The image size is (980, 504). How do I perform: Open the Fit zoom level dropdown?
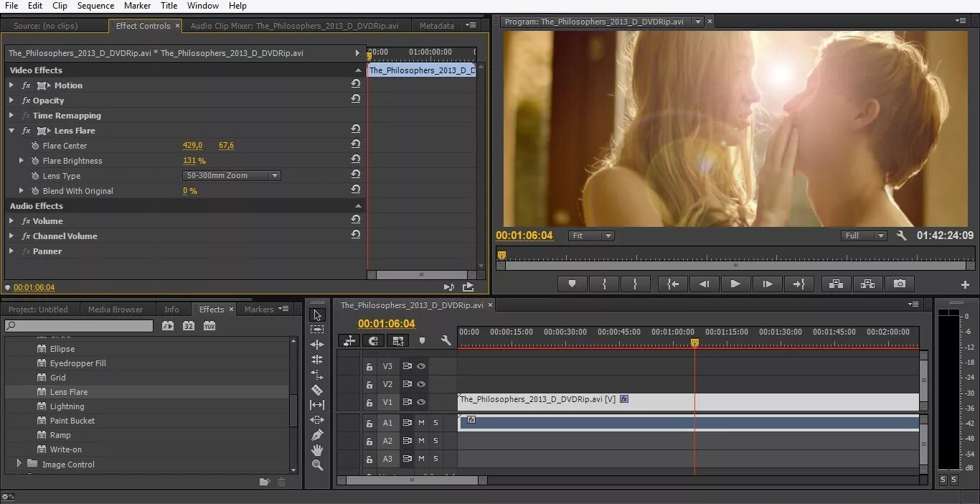[591, 235]
